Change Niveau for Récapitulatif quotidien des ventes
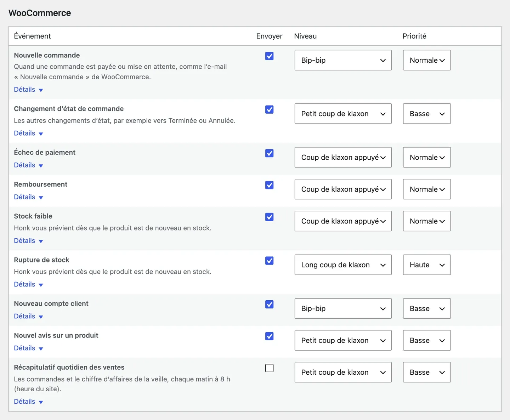Image resolution: width=510 pixels, height=420 pixels. [x=343, y=372]
